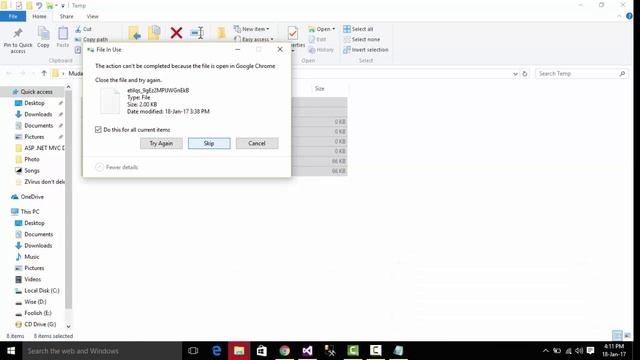Viewport: 640px width, 360px height.
Task: Collapse Fewer details in dialog
Action: coord(117,167)
